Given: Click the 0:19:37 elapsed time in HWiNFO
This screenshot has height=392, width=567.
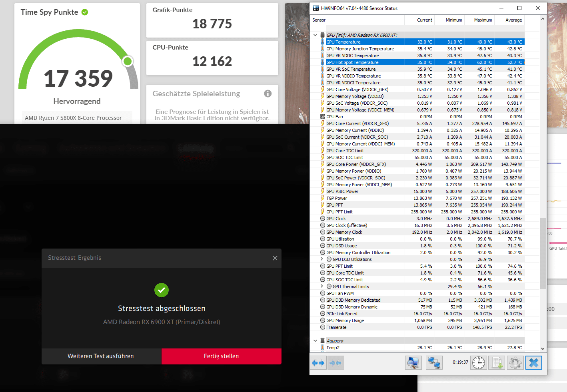Looking at the screenshot, I should tap(460, 362).
